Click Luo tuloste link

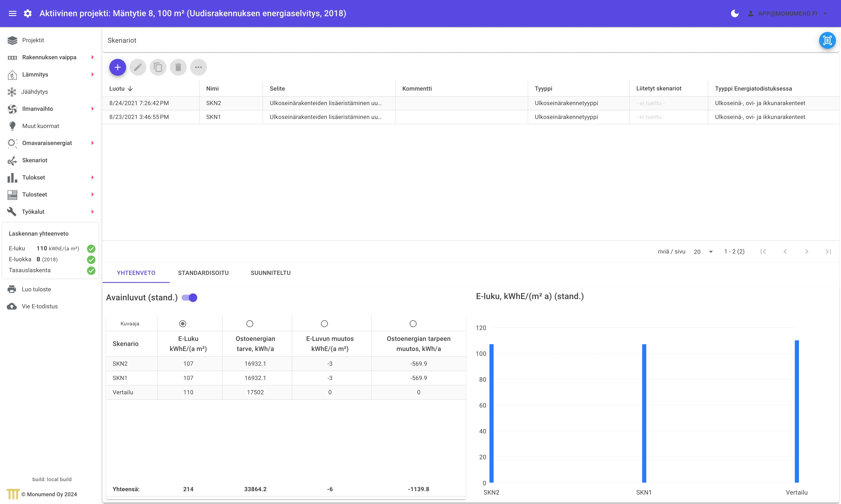36,289
